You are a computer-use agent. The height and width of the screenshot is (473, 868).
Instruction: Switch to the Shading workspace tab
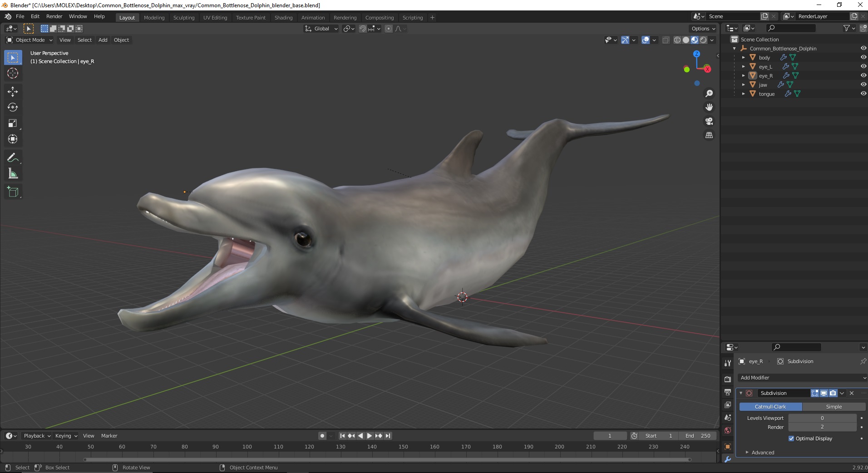coord(283,18)
